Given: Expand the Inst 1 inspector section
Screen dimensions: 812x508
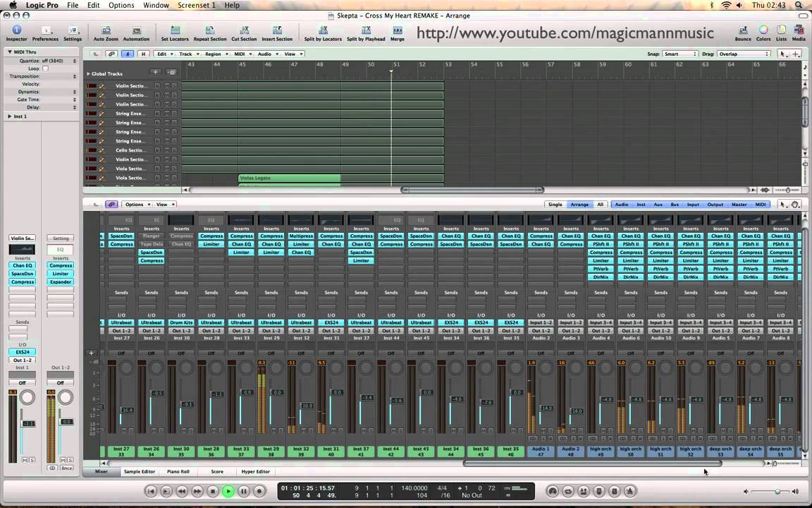Looking at the screenshot, I should 9,116.
